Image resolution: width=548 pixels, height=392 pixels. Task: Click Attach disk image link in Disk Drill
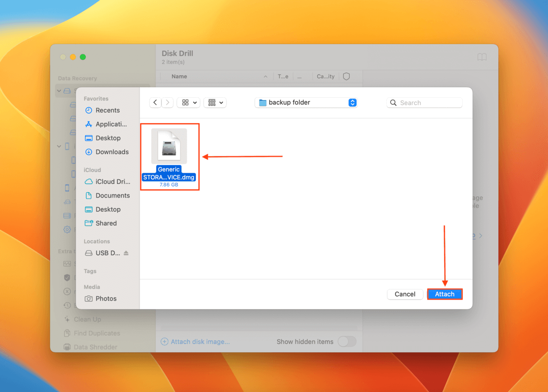195,342
